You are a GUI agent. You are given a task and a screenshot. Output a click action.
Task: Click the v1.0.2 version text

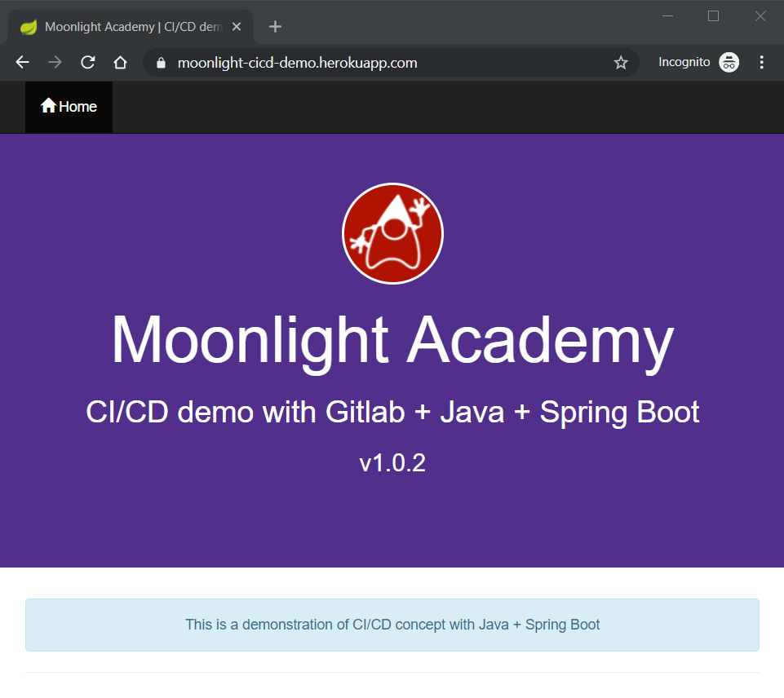[x=392, y=462]
